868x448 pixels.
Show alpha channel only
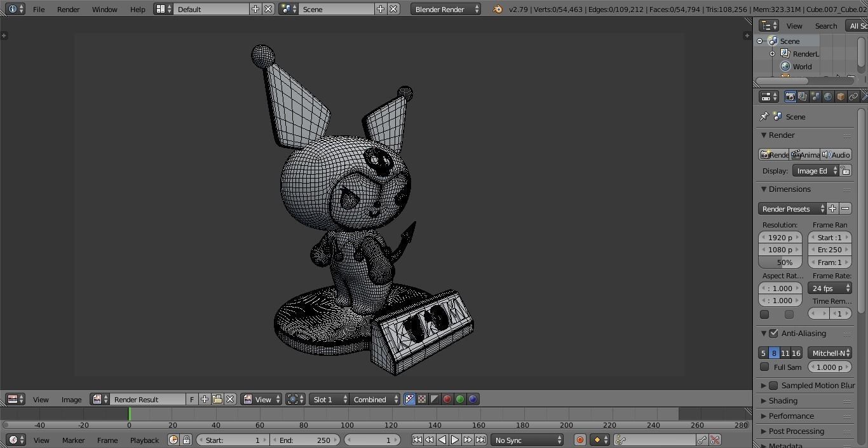pos(435,399)
